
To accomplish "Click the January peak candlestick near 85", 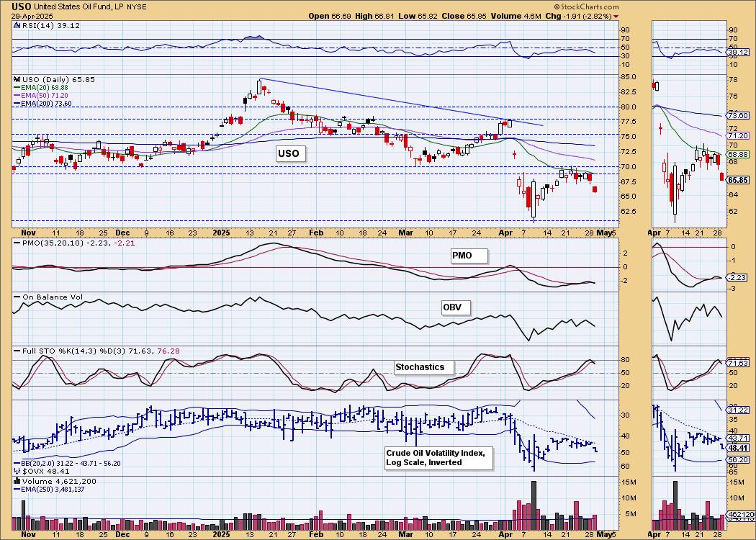I will (259, 87).
